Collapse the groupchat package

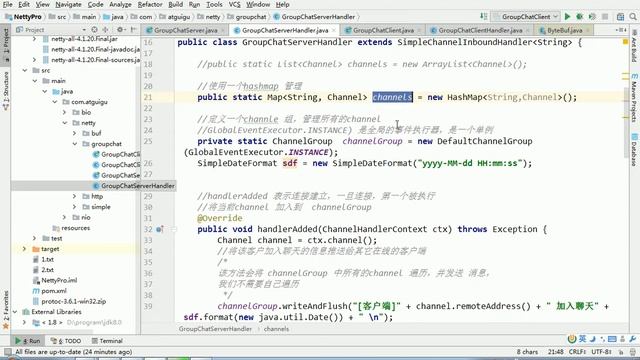[75, 144]
